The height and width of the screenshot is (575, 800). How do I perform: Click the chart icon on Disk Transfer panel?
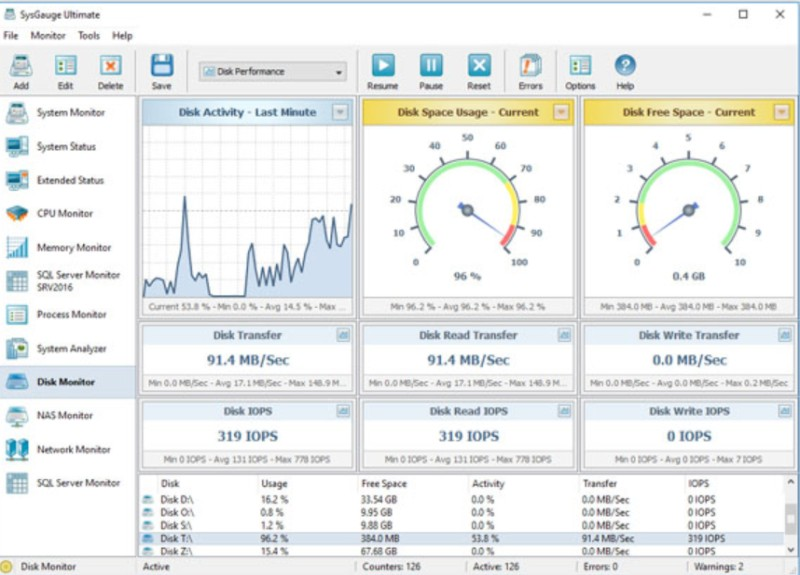pyautogui.click(x=343, y=335)
